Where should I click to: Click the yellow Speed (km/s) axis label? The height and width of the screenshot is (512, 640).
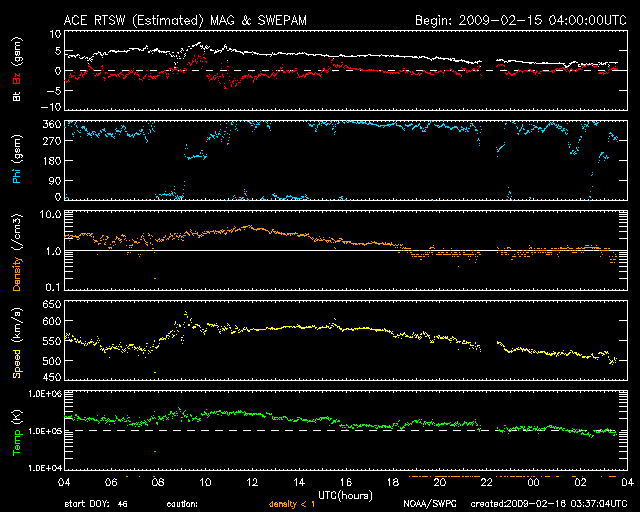point(15,343)
